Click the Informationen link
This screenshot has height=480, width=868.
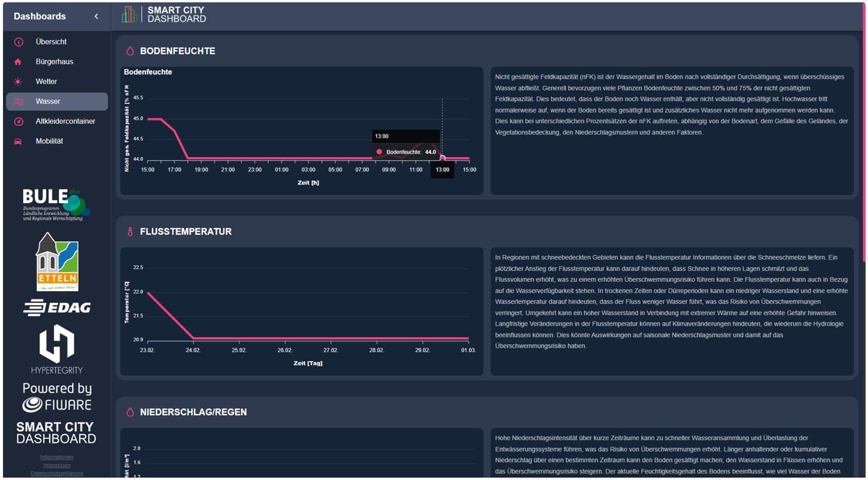pos(57,457)
